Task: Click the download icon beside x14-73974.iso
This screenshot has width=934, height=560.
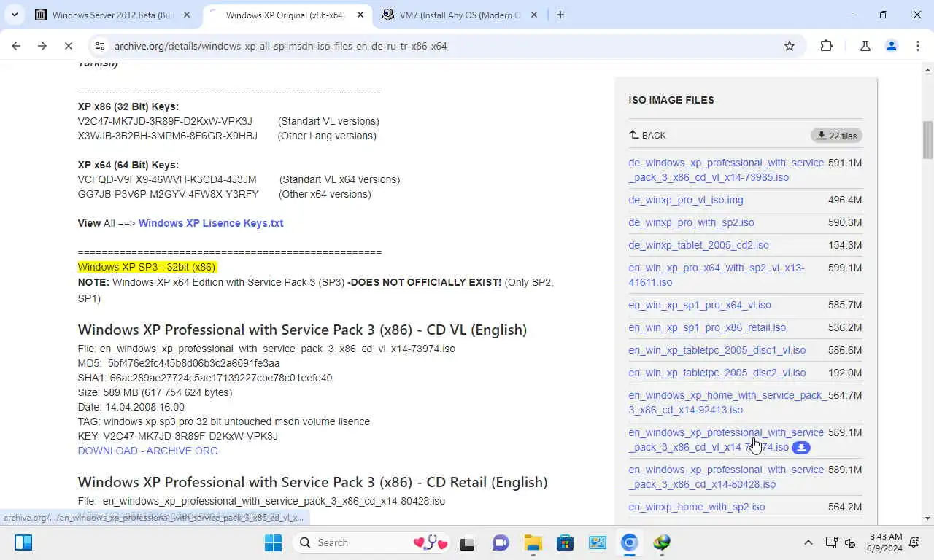Action: [801, 448]
